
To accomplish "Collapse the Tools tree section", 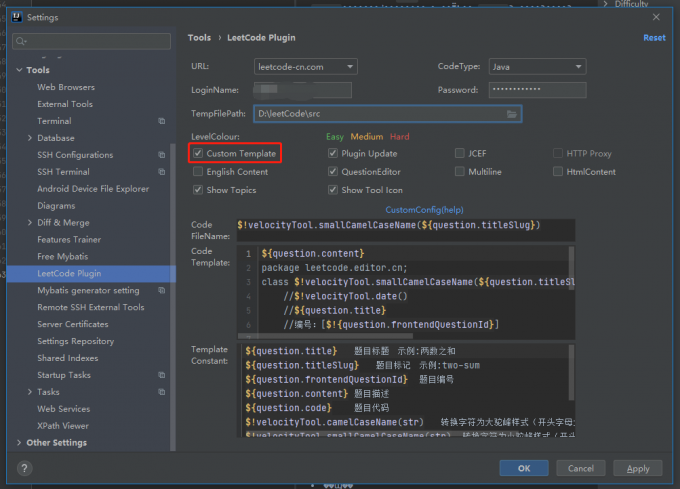I will (19, 70).
